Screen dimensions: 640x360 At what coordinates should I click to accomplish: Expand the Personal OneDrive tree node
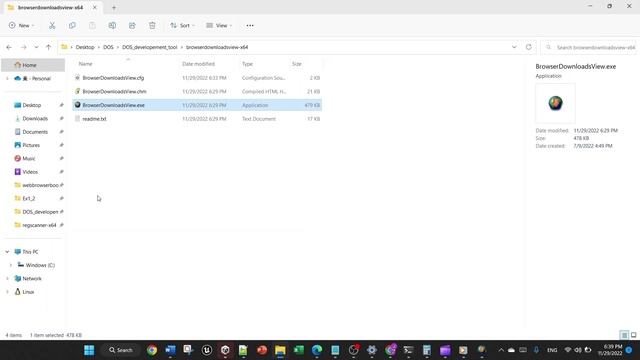tap(7, 78)
